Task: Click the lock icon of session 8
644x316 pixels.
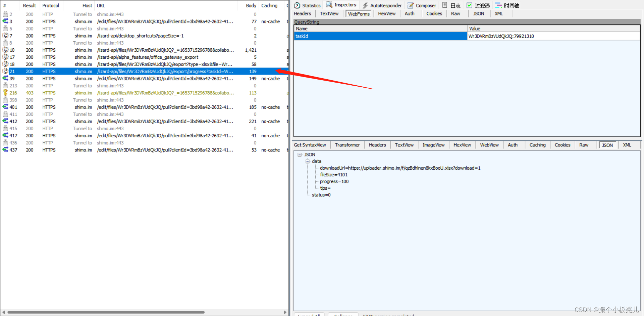Action: point(5,43)
